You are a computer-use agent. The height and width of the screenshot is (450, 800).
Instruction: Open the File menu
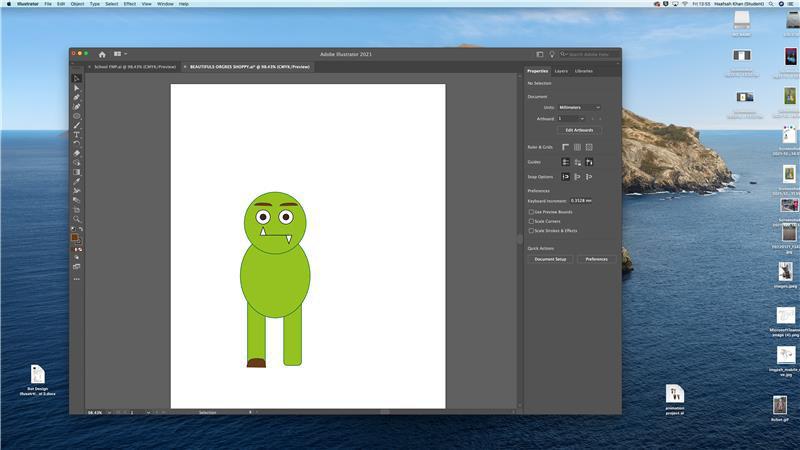coord(48,4)
